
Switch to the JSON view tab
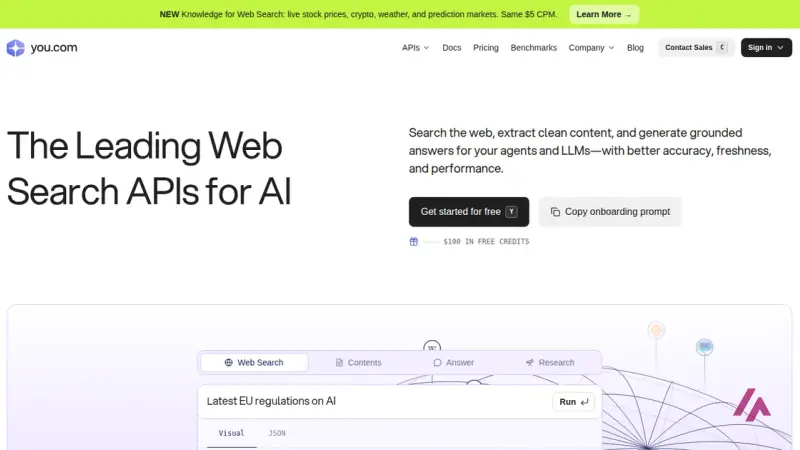[277, 433]
